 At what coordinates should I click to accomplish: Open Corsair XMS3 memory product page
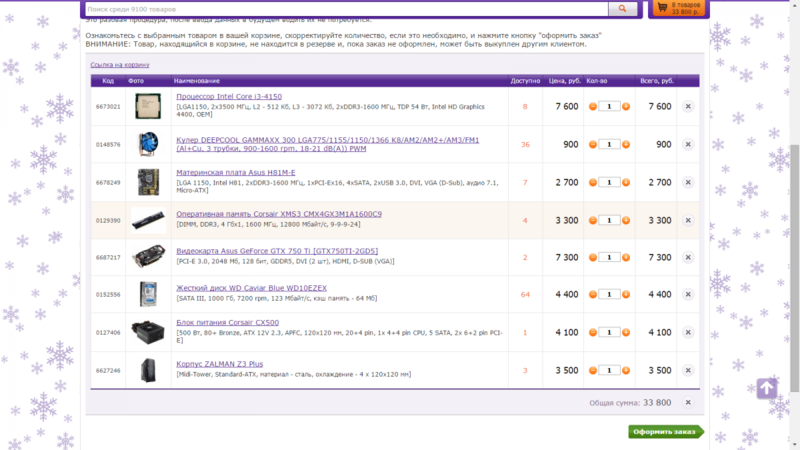click(x=278, y=214)
